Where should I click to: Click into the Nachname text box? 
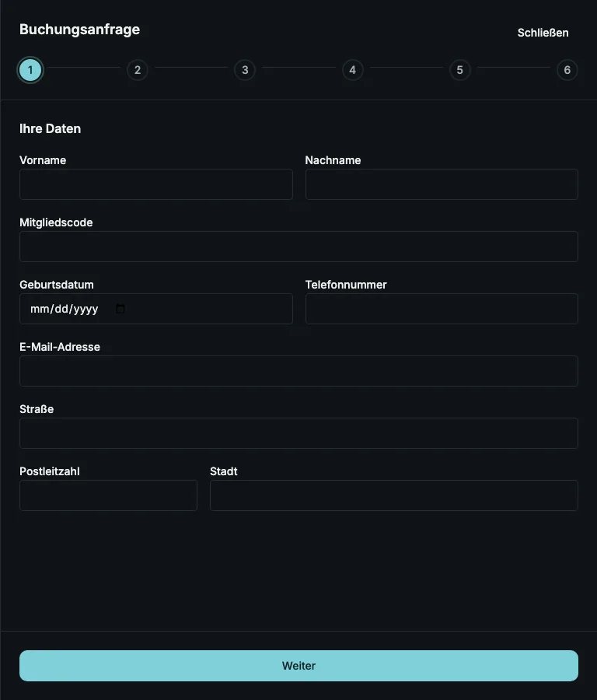click(x=442, y=184)
